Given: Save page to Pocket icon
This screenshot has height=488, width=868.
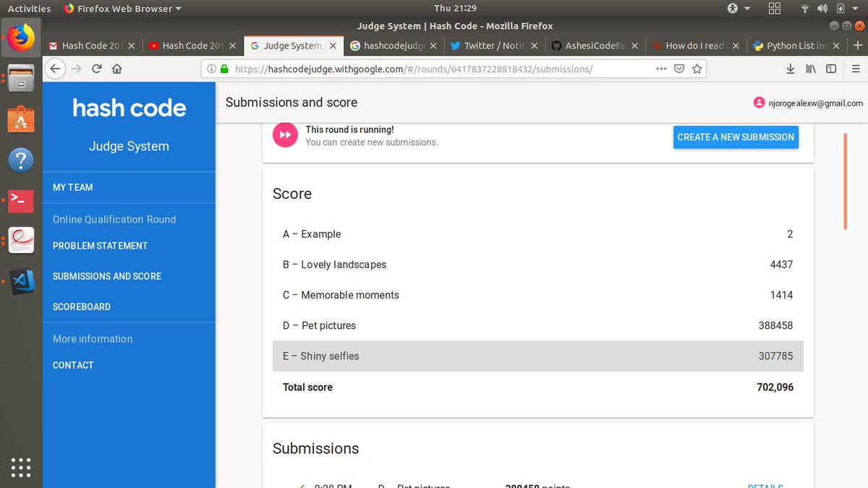Looking at the screenshot, I should tap(679, 69).
